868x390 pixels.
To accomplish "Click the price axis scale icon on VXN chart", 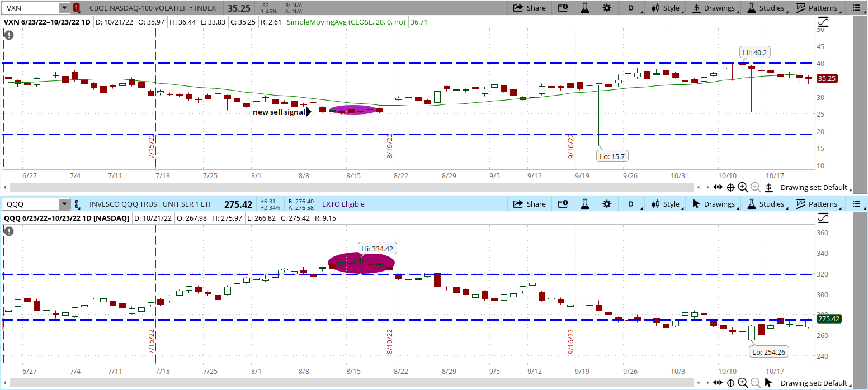I will point(823,22).
